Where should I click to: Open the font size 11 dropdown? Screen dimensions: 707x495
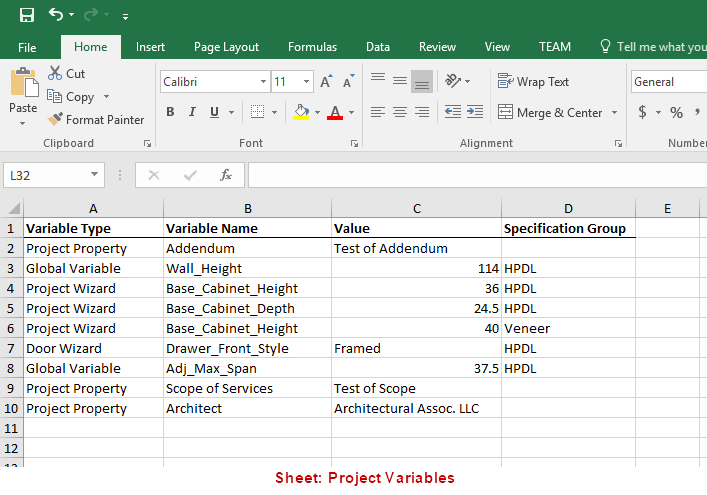306,82
